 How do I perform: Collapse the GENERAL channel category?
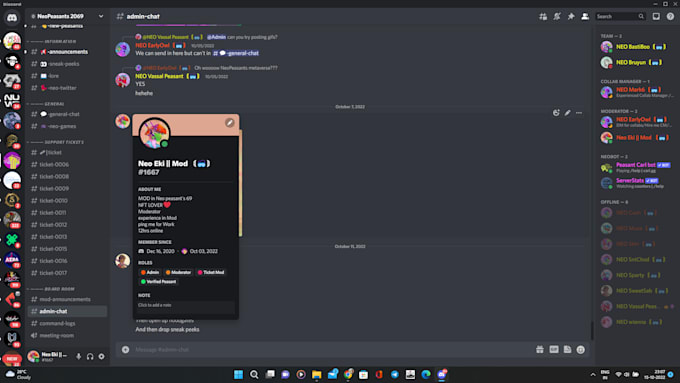pyautogui.click(x=54, y=104)
